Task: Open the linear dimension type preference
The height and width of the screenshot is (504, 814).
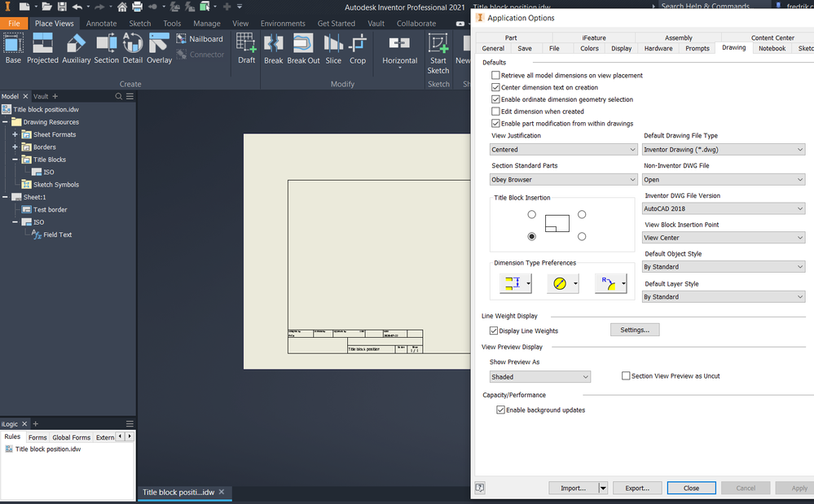Action: pyautogui.click(x=516, y=283)
